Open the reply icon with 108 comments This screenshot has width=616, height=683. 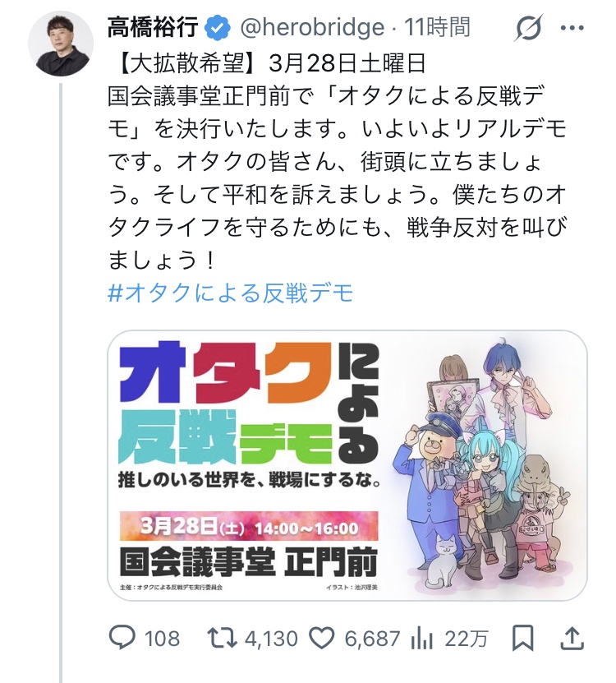(122, 638)
